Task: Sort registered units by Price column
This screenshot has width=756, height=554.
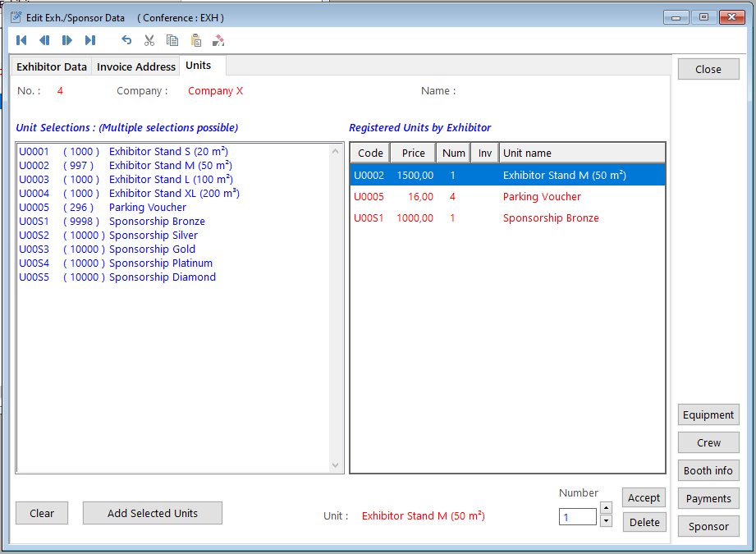Action: [x=413, y=153]
